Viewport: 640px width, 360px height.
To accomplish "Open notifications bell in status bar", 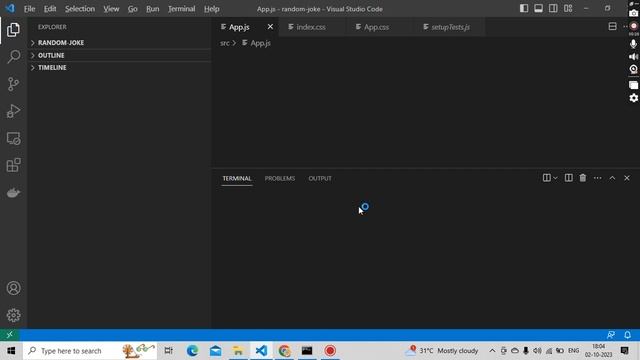I will (627, 335).
